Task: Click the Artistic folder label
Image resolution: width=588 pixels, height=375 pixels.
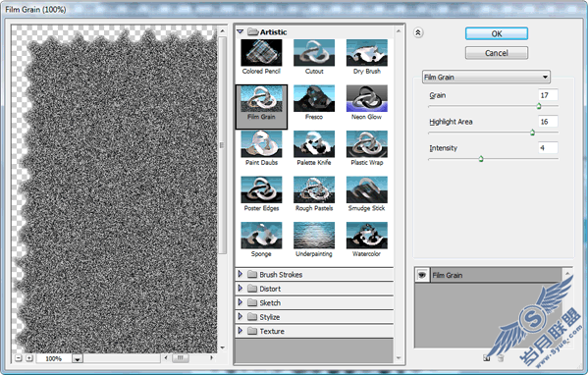Action: point(273,32)
